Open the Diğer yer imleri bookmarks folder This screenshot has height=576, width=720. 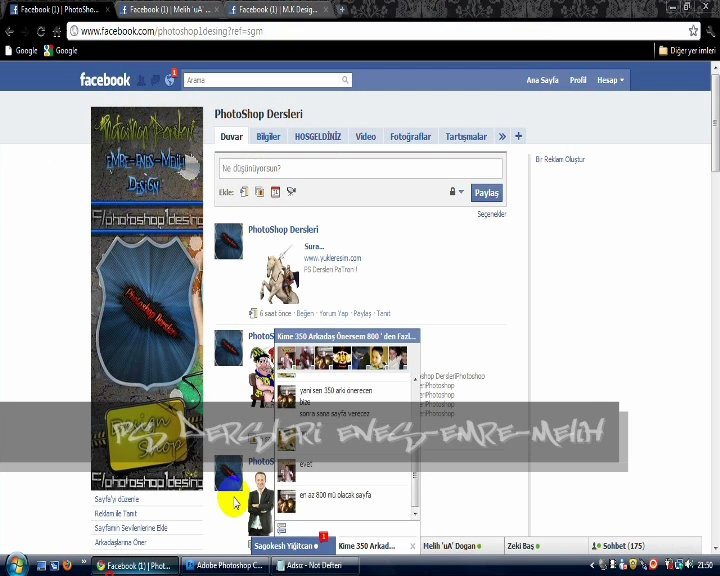[x=687, y=51]
